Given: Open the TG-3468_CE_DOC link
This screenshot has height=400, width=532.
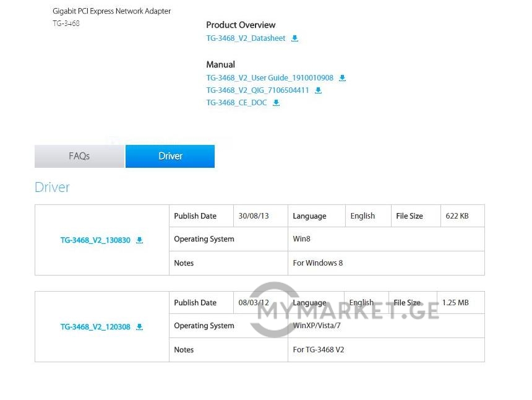Looking at the screenshot, I should (236, 103).
